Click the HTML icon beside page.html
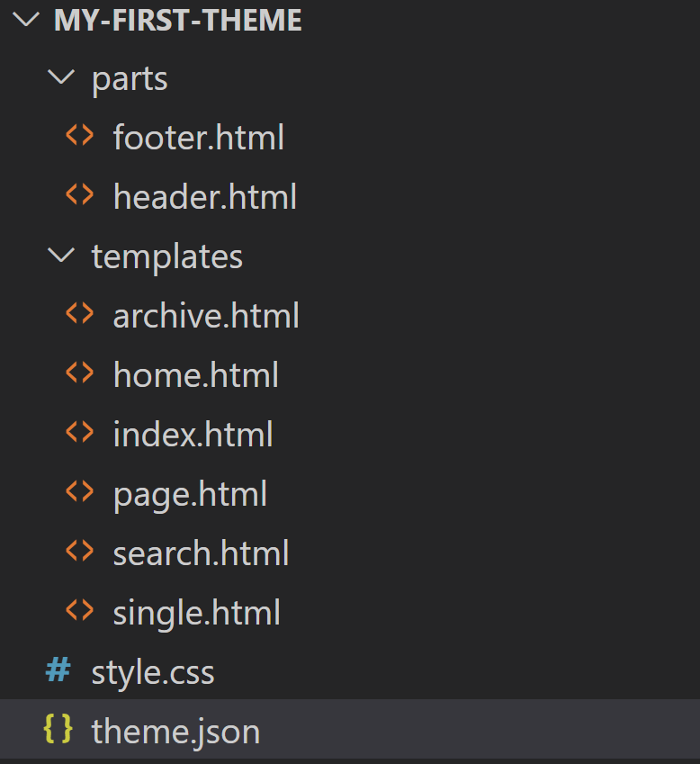This screenshot has height=764, width=700. click(79, 491)
